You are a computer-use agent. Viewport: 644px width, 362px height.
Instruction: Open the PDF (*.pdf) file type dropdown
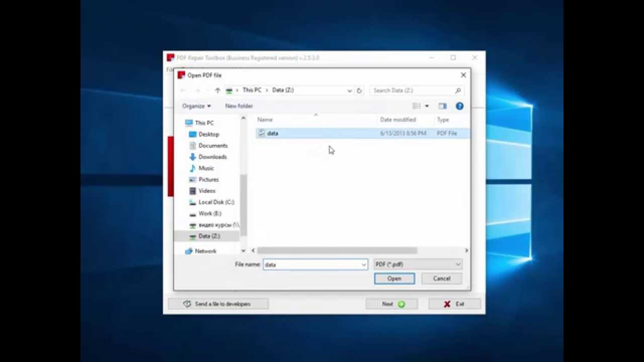(x=418, y=264)
